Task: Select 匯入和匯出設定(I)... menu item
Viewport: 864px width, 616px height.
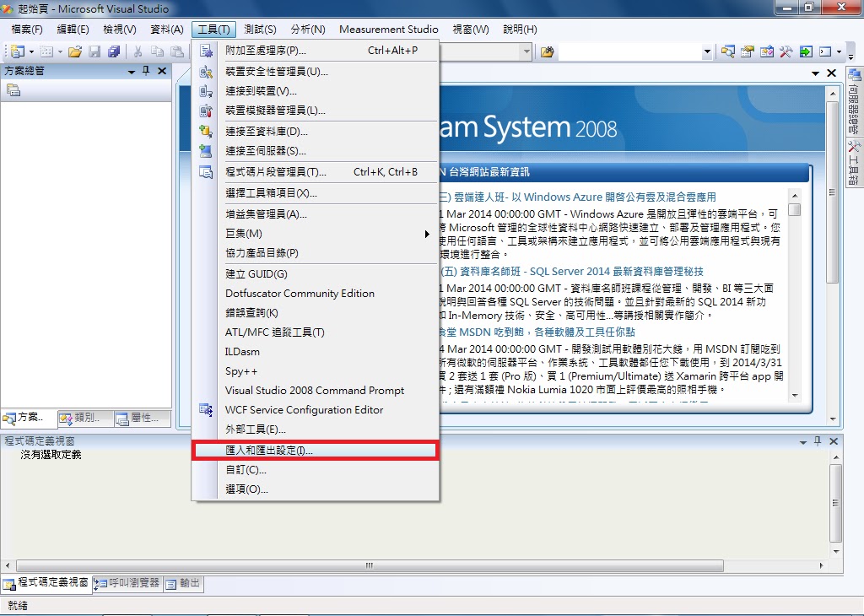Action: pyautogui.click(x=315, y=450)
